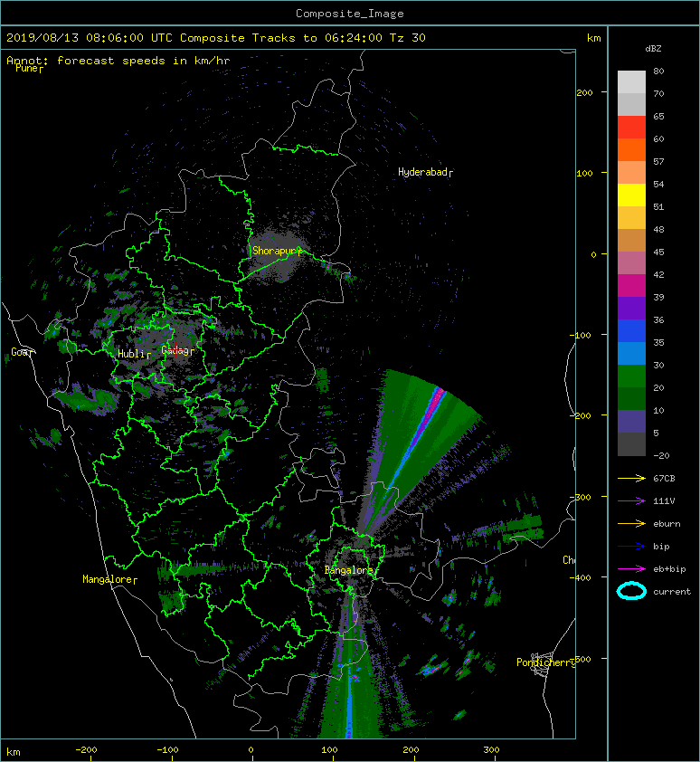Select the orange 60 dBZ color swatch
Screen dimensions: 700x762
(x=631, y=150)
